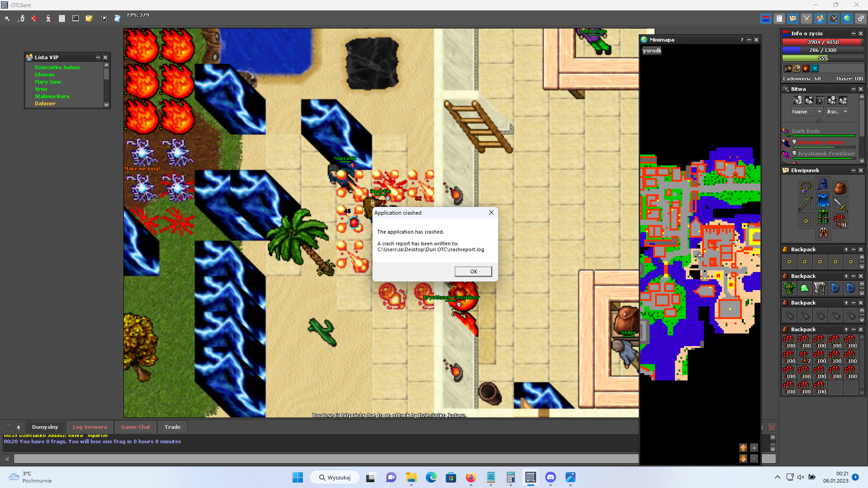The image size is (868, 488).
Task: Toggle the show-NPCs filter in the Bitwa panel
Action: (x=809, y=100)
